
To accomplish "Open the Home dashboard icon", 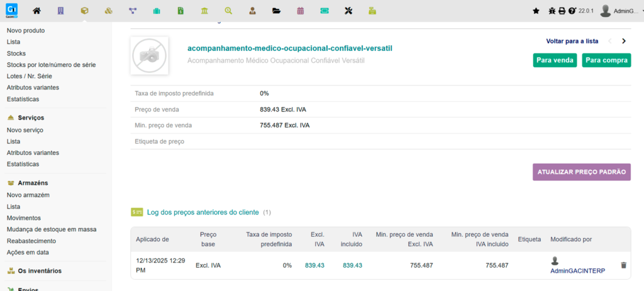I will (37, 11).
